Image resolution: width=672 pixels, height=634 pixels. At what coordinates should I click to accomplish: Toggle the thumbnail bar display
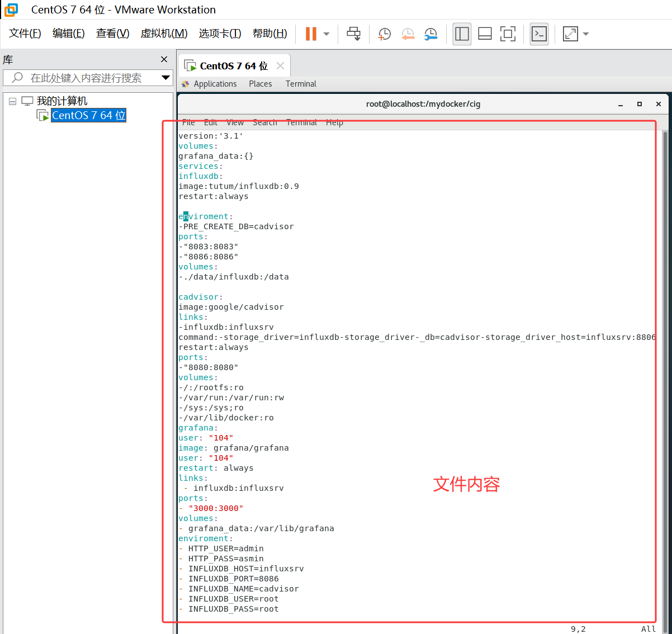(x=484, y=34)
